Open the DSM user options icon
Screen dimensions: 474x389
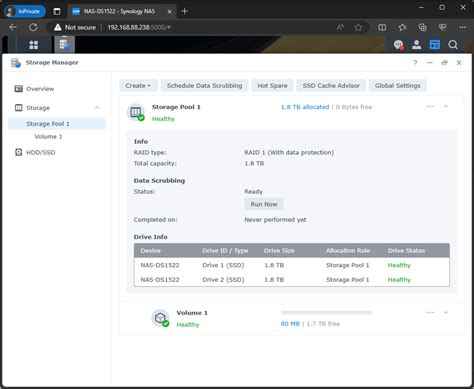416,45
